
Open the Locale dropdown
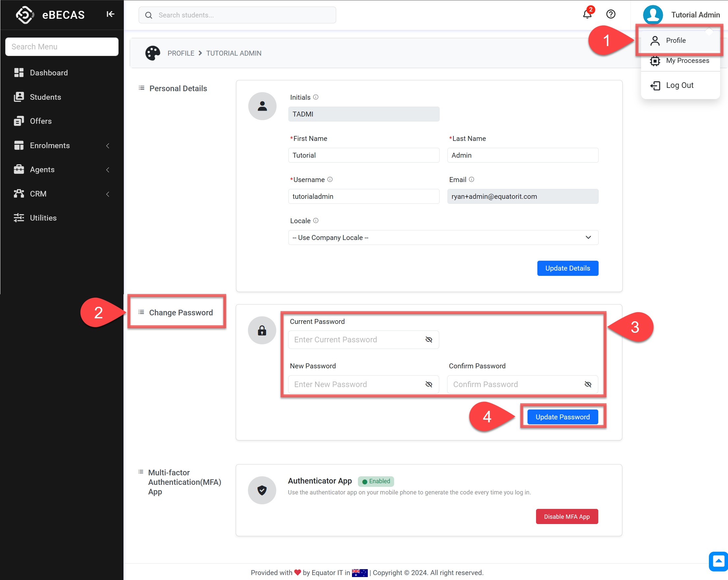tap(443, 237)
